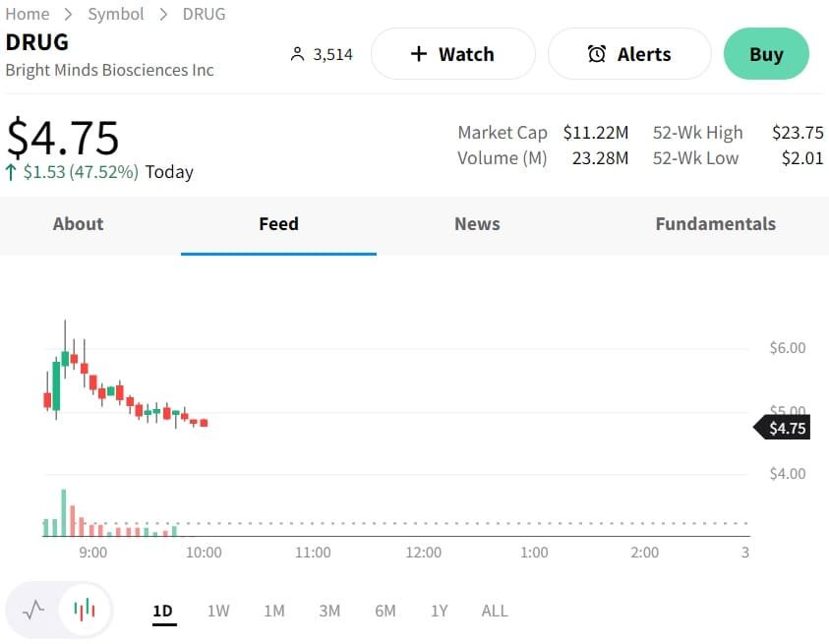The height and width of the screenshot is (644, 829).
Task: Click the plus icon on Watch
Action: [x=419, y=54]
